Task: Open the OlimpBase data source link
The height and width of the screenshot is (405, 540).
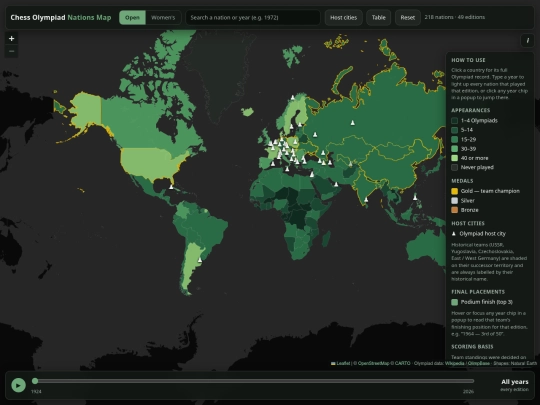Action: click(479, 363)
